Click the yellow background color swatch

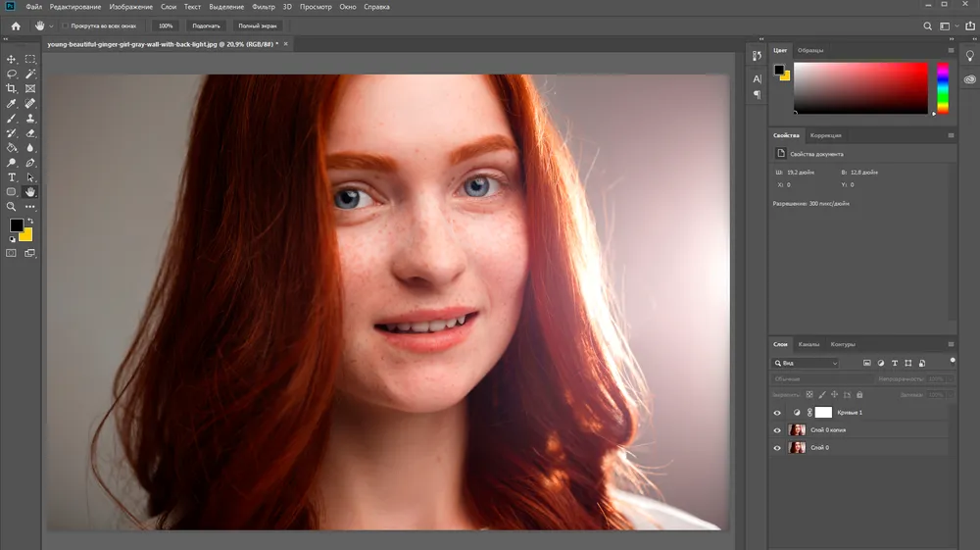pyautogui.click(x=26, y=236)
